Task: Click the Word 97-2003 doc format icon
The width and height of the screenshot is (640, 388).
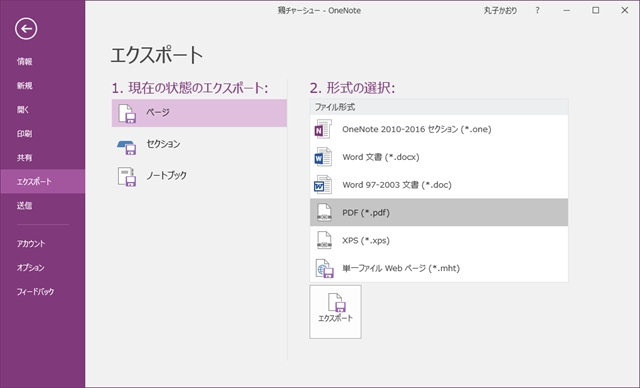Action: 323,185
